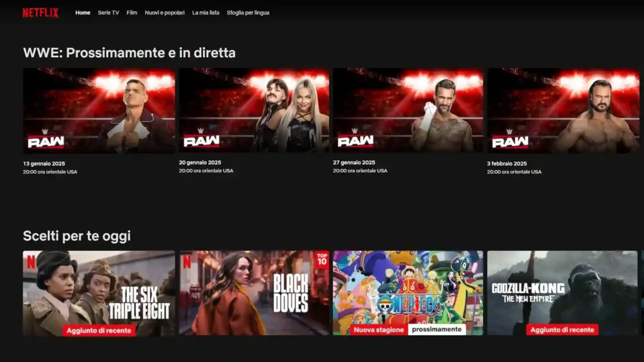Open The Six Triple Eight thumbnail

pos(99,293)
